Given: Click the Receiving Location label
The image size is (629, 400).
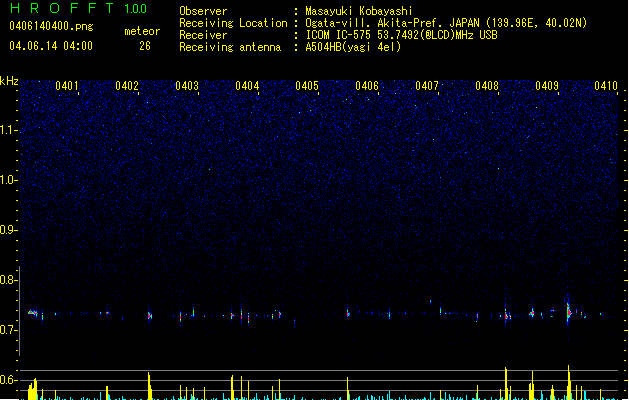Looking at the screenshot, I should (x=233, y=23).
